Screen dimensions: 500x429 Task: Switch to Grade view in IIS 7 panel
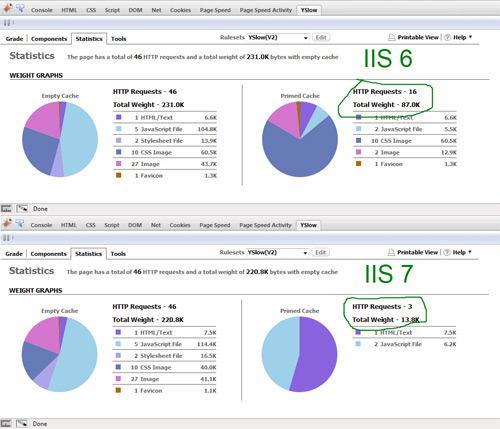click(x=14, y=254)
